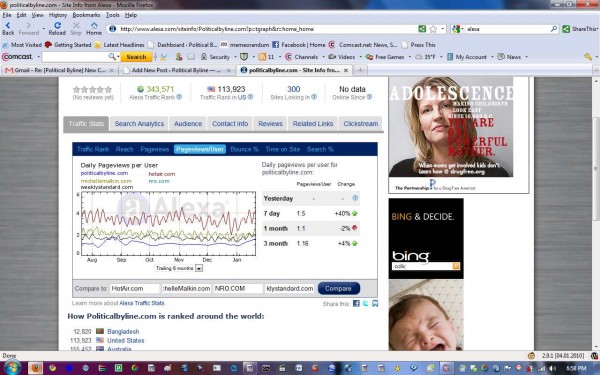The width and height of the screenshot is (600, 375).
Task: Click the Compare button
Action: [x=339, y=289]
